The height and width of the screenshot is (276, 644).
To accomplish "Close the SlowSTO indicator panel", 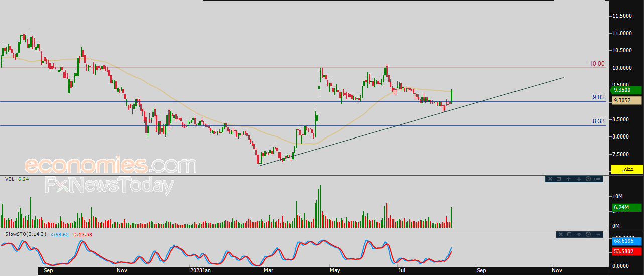I will coord(561,234).
